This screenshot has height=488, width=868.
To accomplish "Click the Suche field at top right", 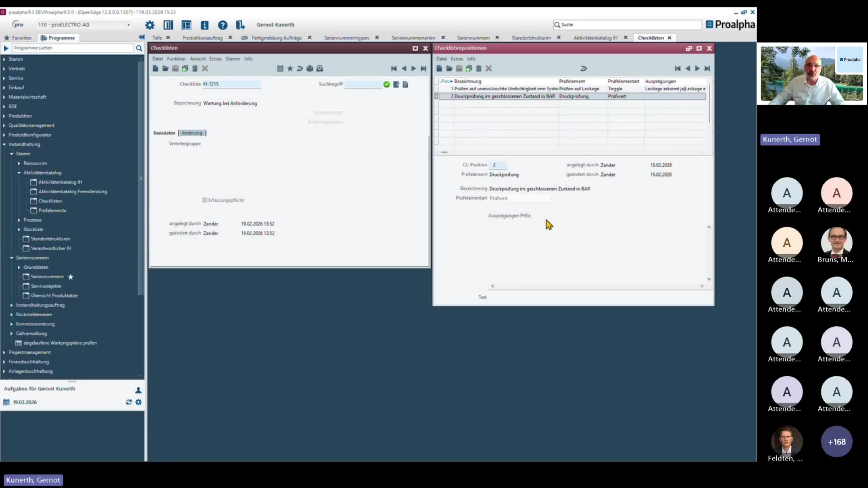I will 627,25.
